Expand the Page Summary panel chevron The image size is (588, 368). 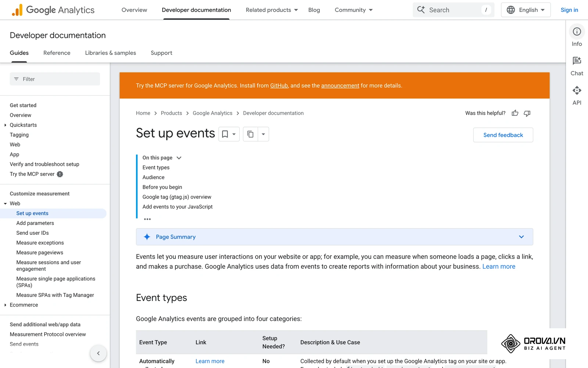tap(521, 237)
